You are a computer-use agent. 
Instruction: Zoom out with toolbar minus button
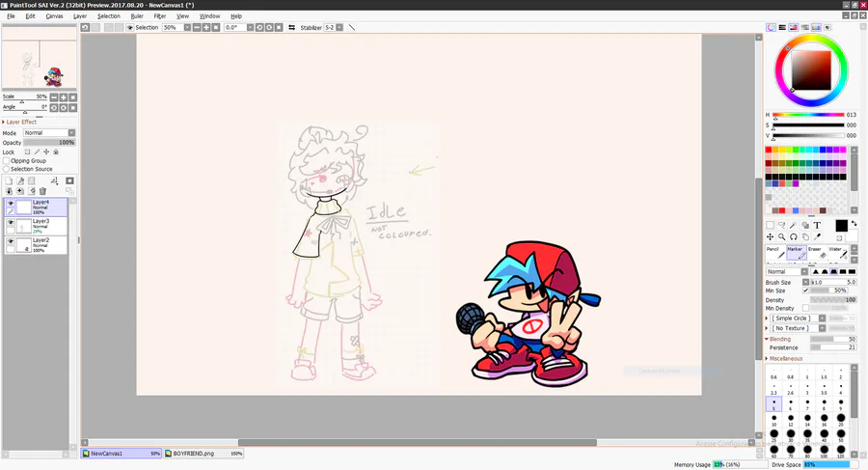pyautogui.click(x=197, y=27)
